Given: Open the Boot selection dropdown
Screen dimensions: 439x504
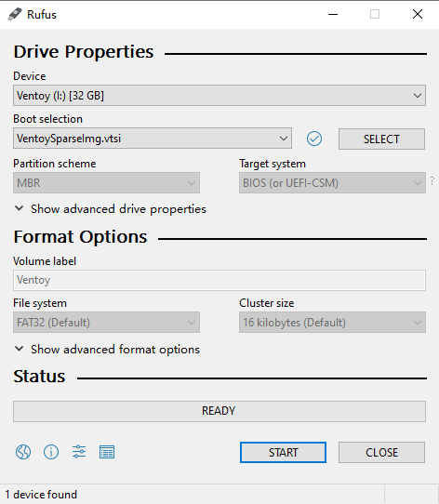Looking at the screenshot, I should click(x=153, y=139).
